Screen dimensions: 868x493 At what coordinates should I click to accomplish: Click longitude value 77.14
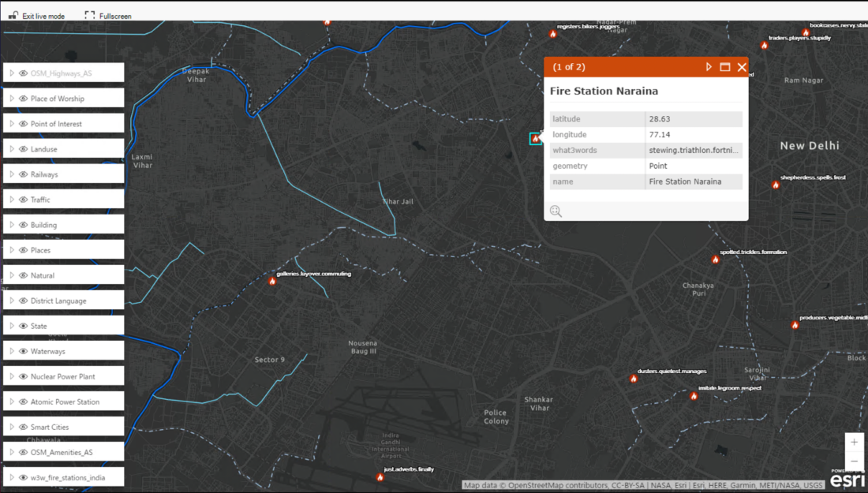coord(660,134)
